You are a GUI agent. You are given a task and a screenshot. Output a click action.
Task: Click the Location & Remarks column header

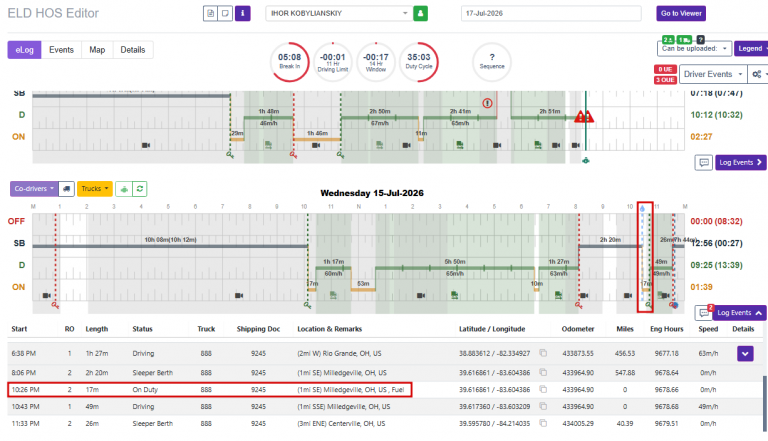click(x=330, y=329)
